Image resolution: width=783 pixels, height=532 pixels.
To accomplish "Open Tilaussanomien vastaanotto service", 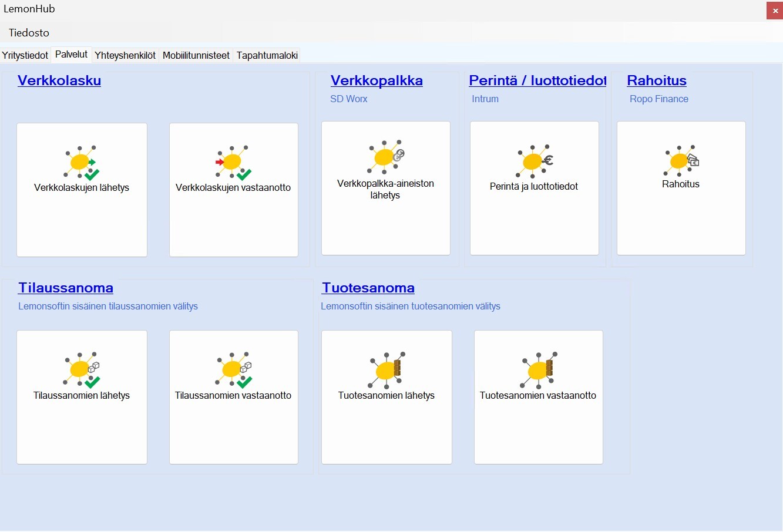I will pyautogui.click(x=233, y=396).
